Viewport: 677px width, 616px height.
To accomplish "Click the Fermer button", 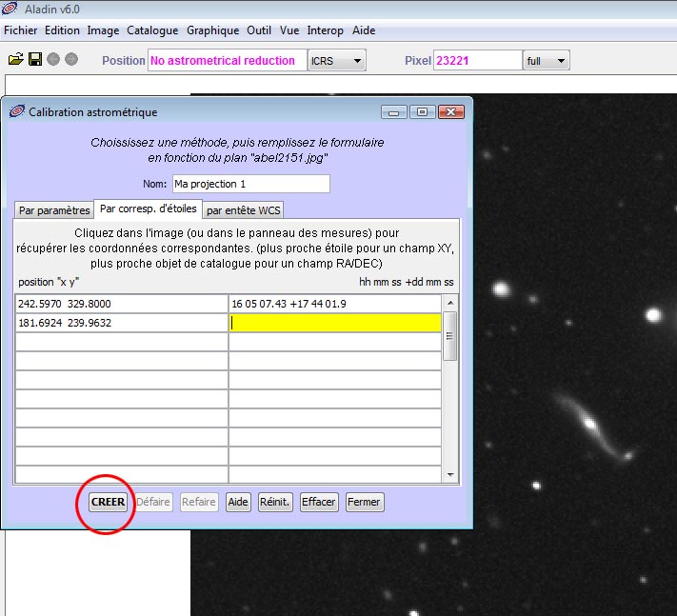I will (x=364, y=502).
